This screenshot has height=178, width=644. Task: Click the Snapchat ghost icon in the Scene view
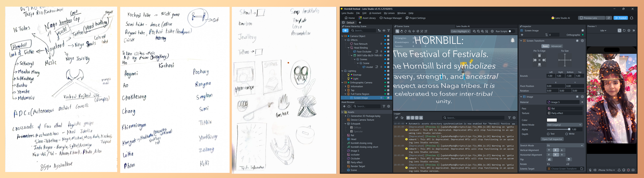point(512,40)
